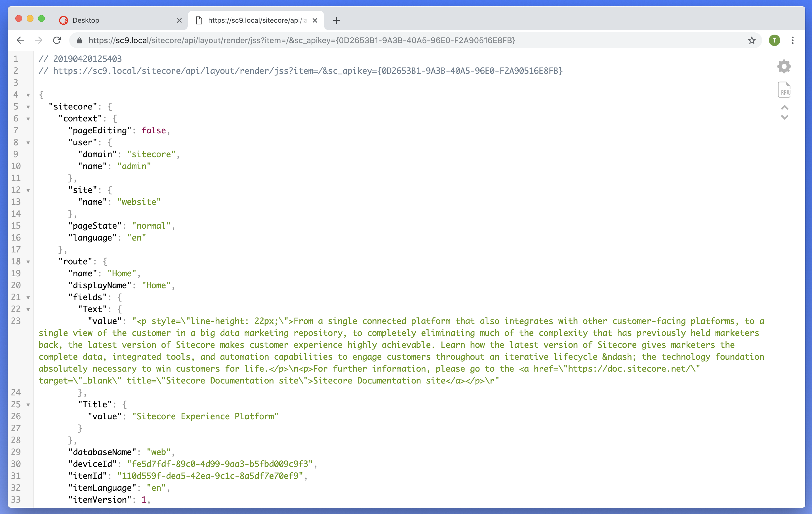Image resolution: width=812 pixels, height=514 pixels.
Task: Jump to previous node with up chevron
Action: pyautogui.click(x=785, y=108)
